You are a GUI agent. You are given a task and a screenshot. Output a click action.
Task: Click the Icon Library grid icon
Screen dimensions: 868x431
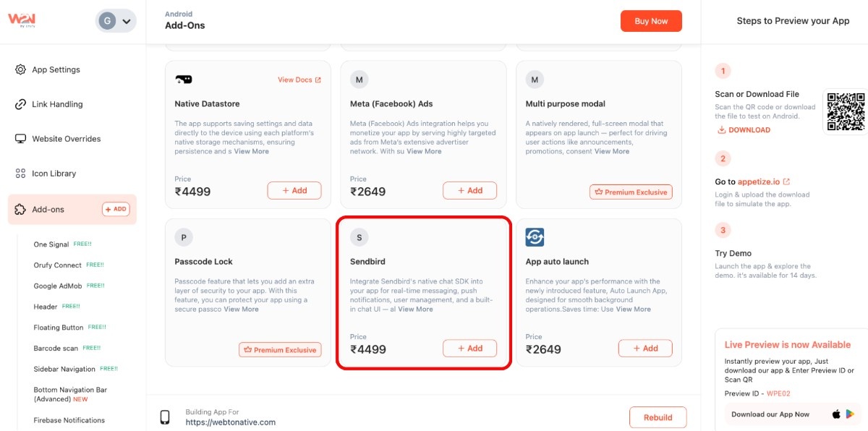20,174
